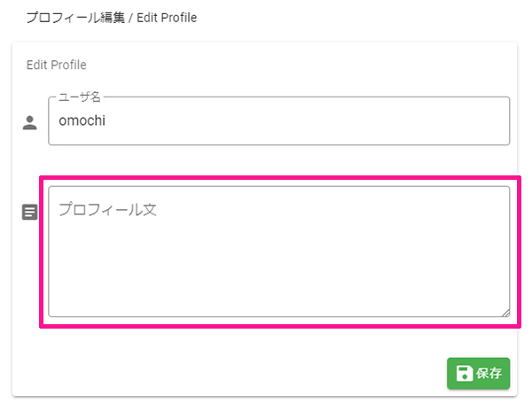The height and width of the screenshot is (411, 532).
Task: Click the プロフィール編集 / Edit Profile page heading
Action: (112, 18)
